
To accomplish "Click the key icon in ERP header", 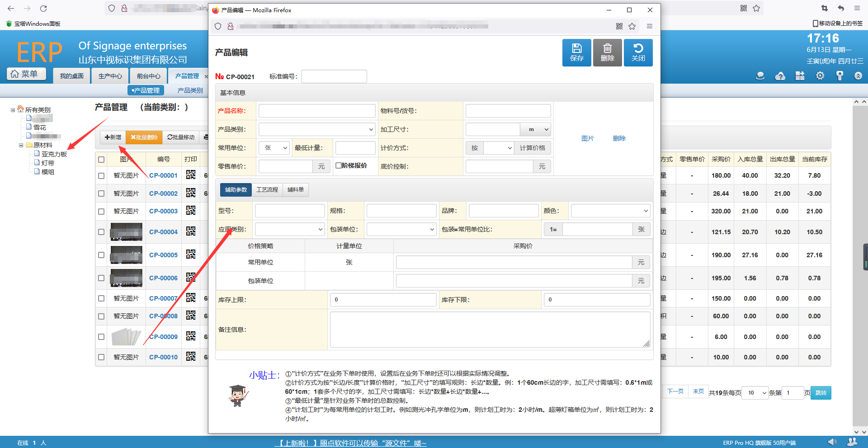I will [840, 76].
